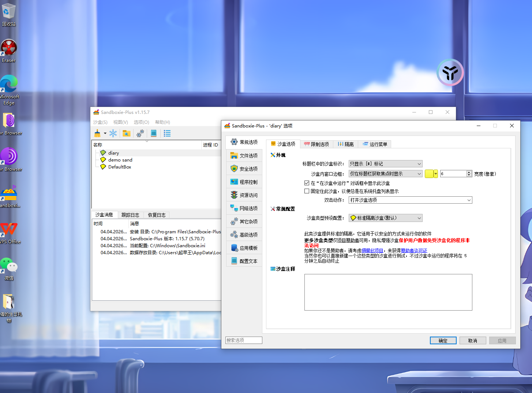Open settings via the gears toolbar icon
Screen dimensions: 532x393
point(140,133)
